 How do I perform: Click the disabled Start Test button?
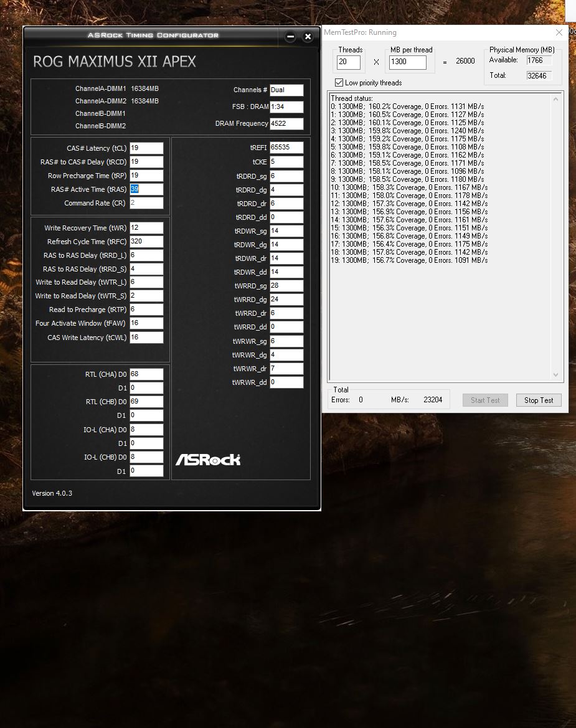485,400
